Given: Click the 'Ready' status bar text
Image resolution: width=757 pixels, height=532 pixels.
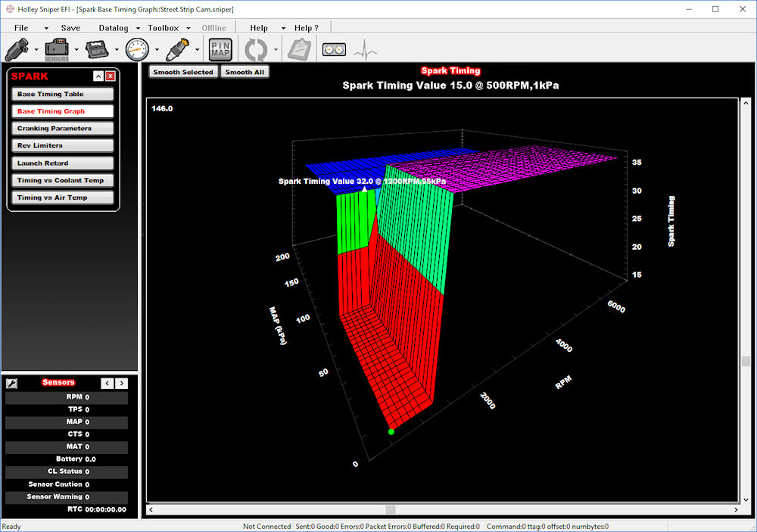Looking at the screenshot, I should pos(11,527).
